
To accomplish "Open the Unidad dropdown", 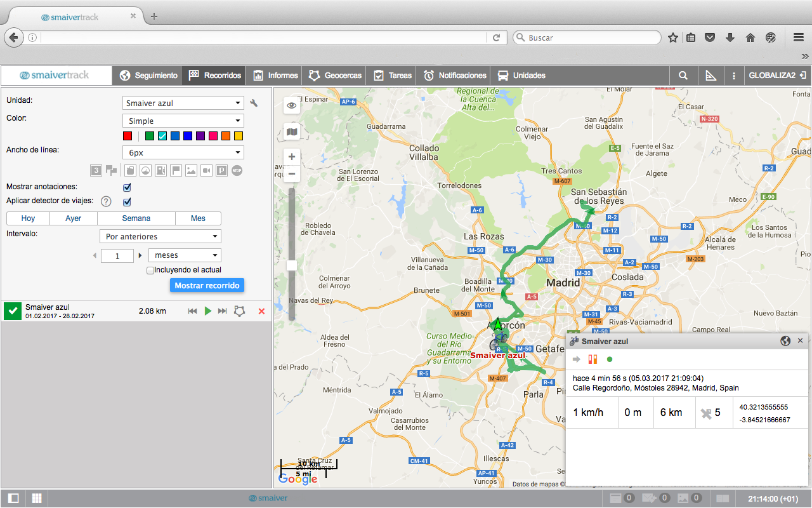I will pyautogui.click(x=183, y=103).
